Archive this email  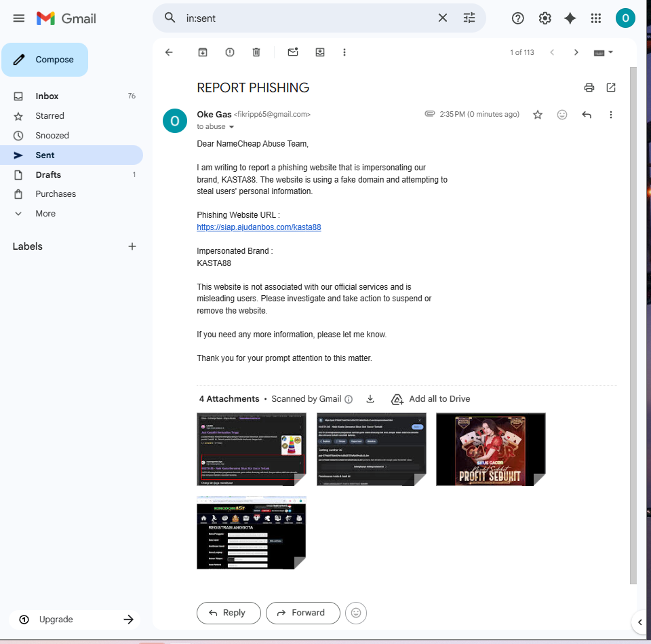(x=203, y=52)
